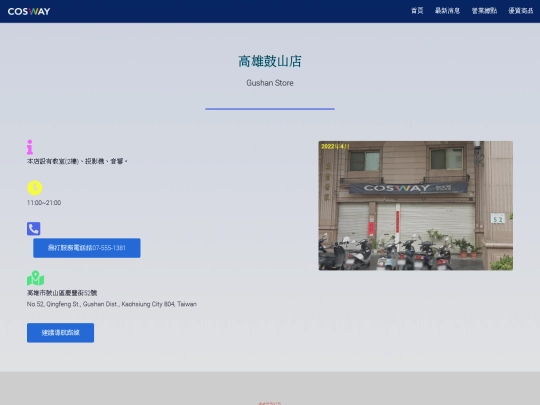Open the fourth navigation menu item (優質商品)
This screenshot has height=405, width=540.
(521, 11)
